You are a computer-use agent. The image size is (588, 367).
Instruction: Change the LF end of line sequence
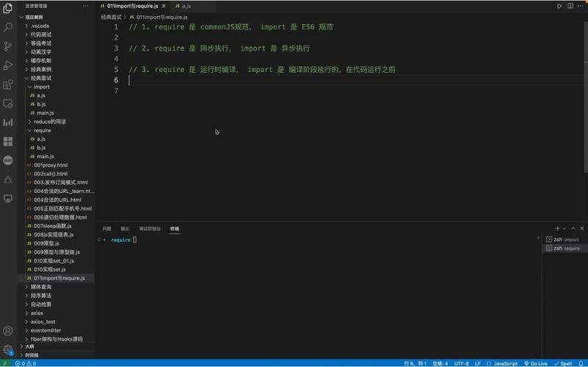click(478, 363)
